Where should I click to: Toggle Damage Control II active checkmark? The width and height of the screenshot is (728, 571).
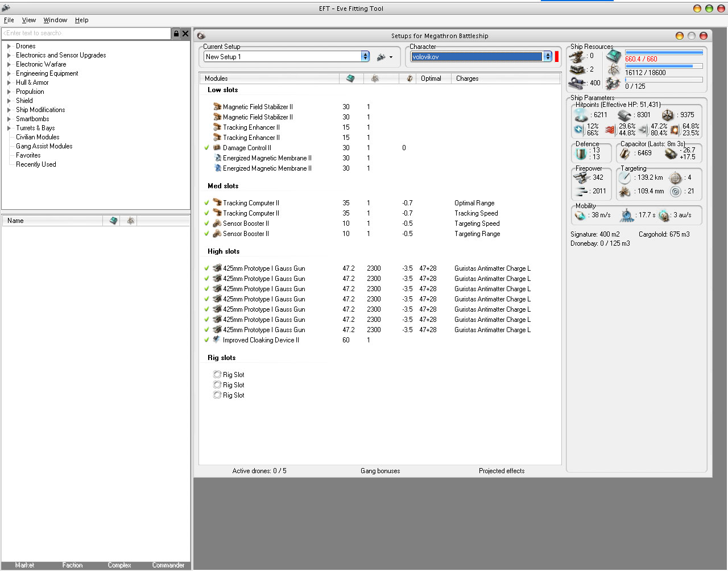click(x=207, y=148)
